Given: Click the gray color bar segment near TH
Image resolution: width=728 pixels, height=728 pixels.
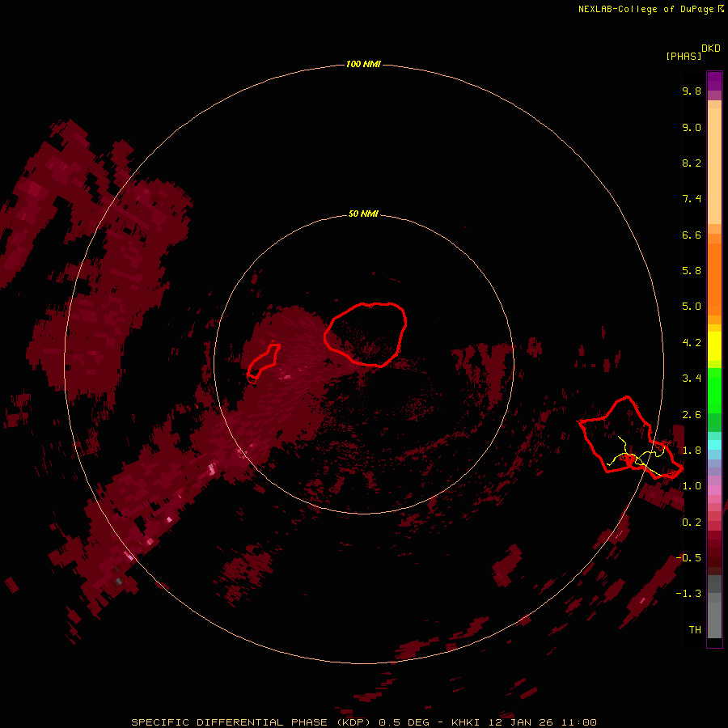Looking at the screenshot, I should click(x=714, y=620).
